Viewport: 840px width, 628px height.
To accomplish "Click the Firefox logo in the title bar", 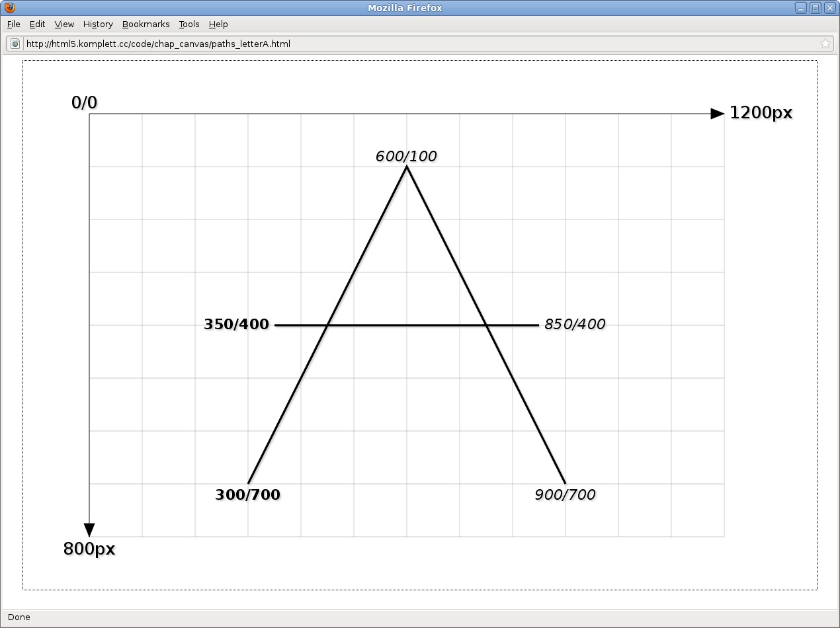I will (9, 8).
